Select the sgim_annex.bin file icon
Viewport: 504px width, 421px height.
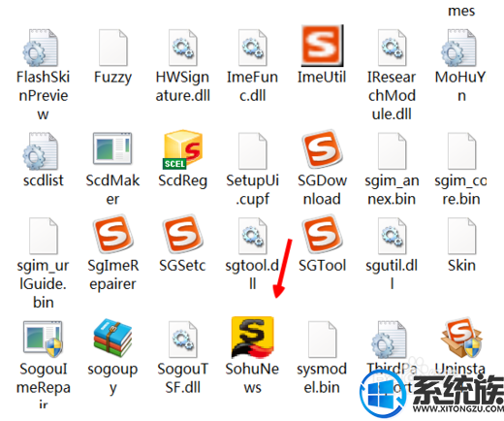pyautogui.click(x=393, y=151)
